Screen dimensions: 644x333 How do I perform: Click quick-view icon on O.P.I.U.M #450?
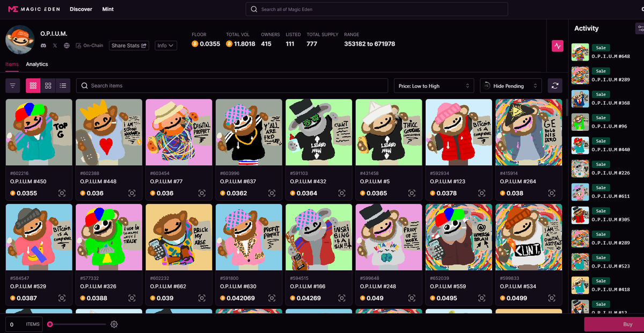point(62,193)
